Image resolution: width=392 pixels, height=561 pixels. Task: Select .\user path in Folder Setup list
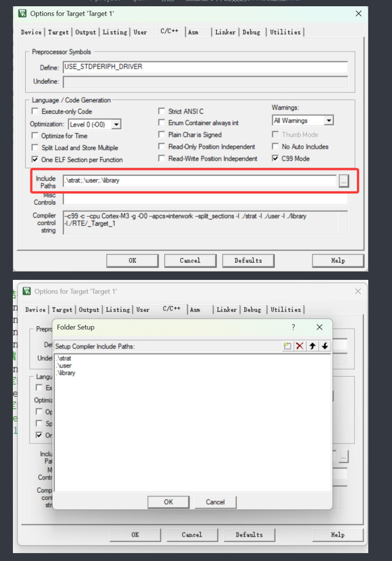64,366
